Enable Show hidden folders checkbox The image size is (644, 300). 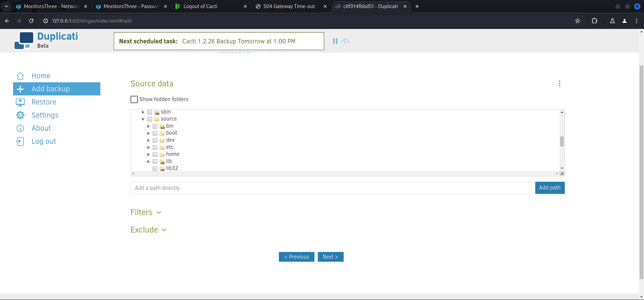(x=134, y=99)
